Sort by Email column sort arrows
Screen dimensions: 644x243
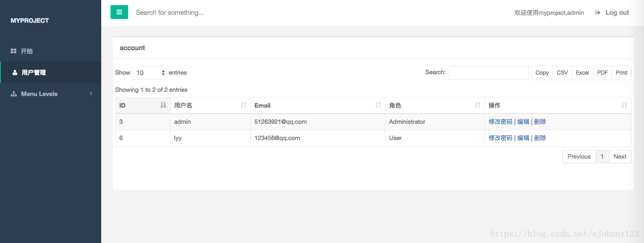tap(378, 105)
